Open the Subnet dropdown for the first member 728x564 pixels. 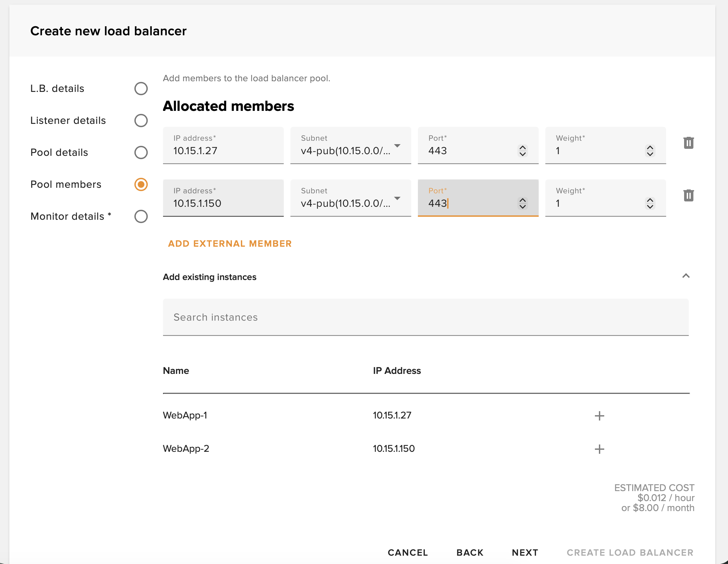pyautogui.click(x=398, y=146)
